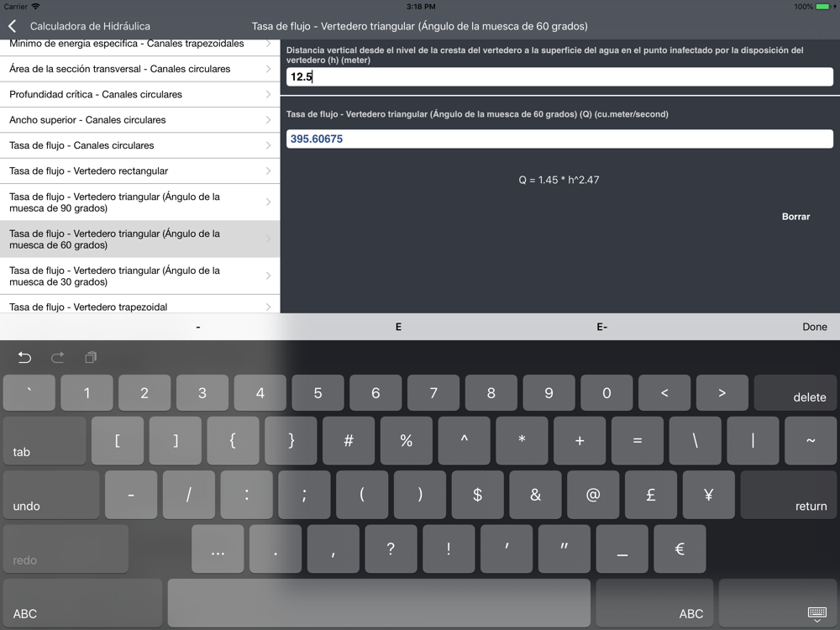Click the formula text Q = 1.45 * h^2.47
The width and height of the screenshot is (840, 630).
pos(559,180)
